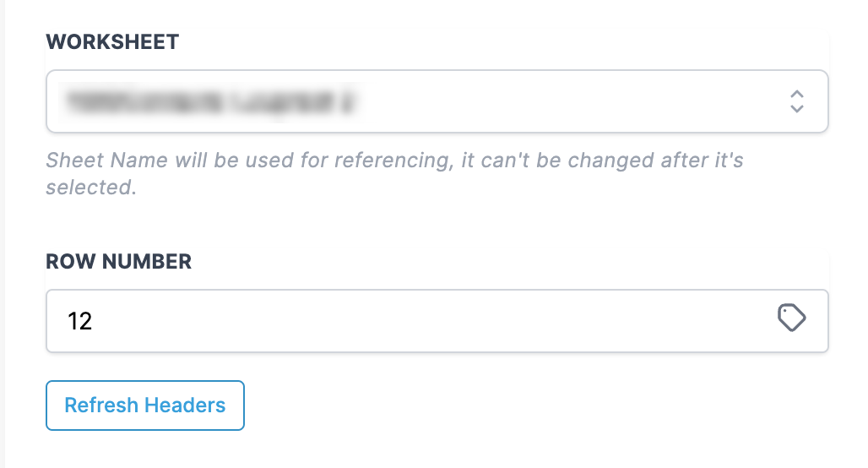Expand the worksheet selector via its arrows
The width and height of the screenshot is (868, 468).
tap(796, 101)
